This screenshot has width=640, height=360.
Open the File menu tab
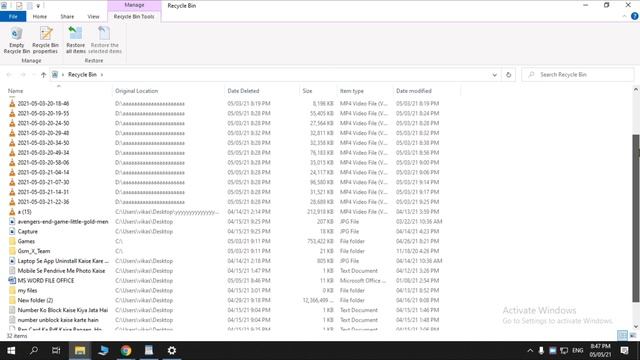[13, 17]
